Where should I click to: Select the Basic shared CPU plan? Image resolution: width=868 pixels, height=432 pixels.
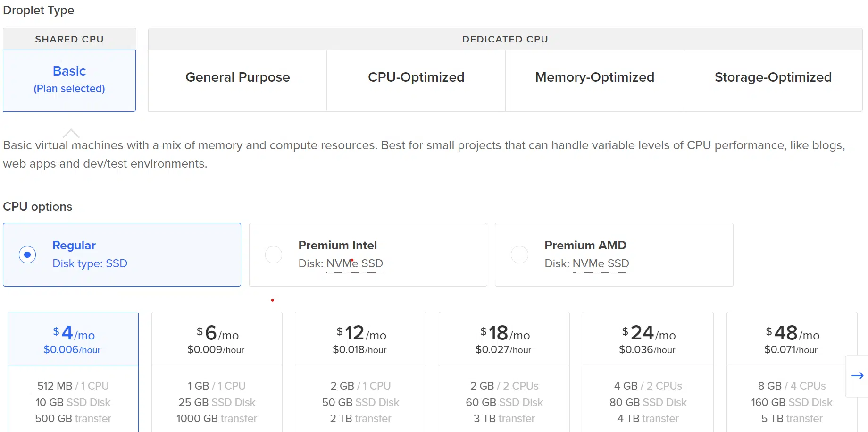coord(69,80)
